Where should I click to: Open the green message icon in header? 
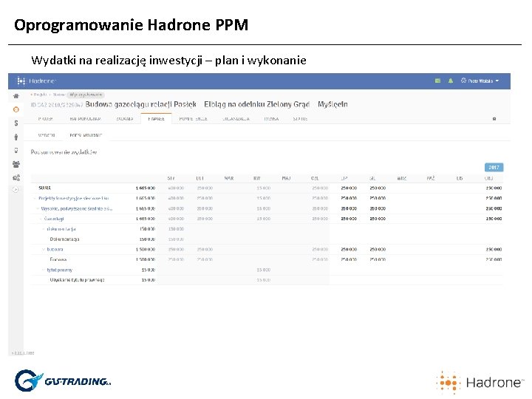pyautogui.click(x=437, y=81)
